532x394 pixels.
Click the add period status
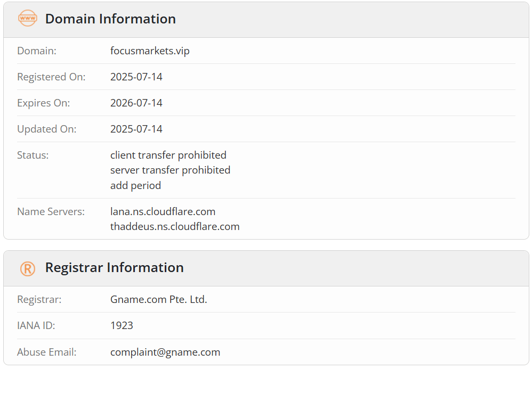click(136, 186)
